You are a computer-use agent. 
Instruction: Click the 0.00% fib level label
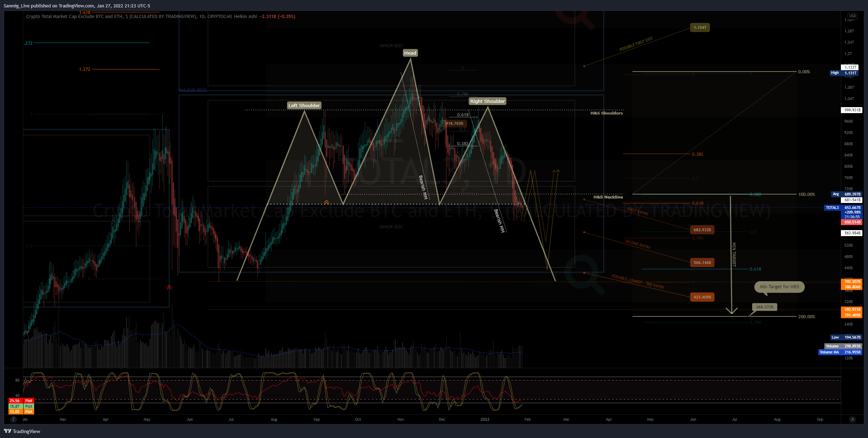(x=804, y=72)
